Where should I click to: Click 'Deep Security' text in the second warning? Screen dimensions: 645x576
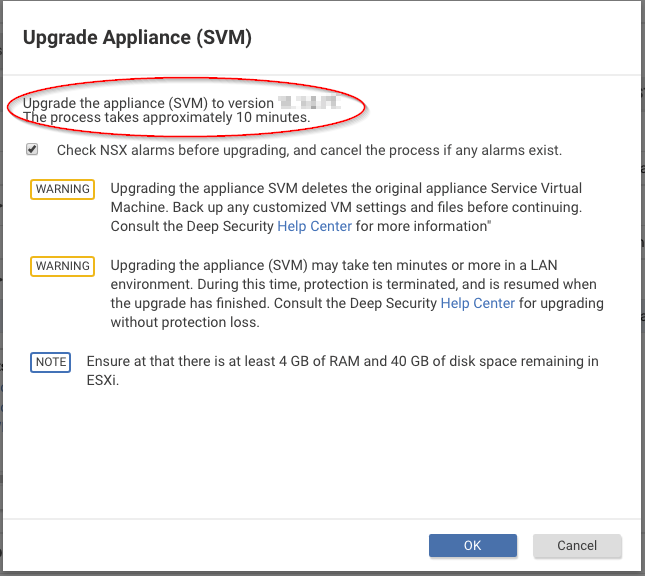click(x=395, y=303)
